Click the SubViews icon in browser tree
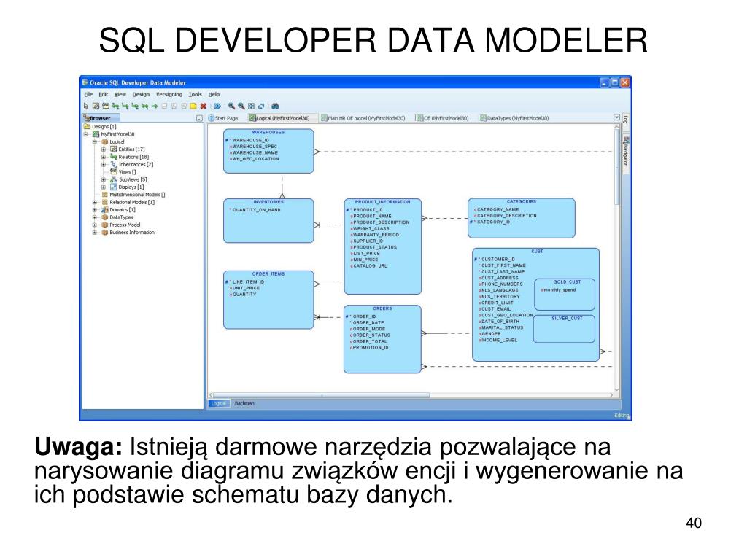The image size is (747, 560). coord(113,179)
